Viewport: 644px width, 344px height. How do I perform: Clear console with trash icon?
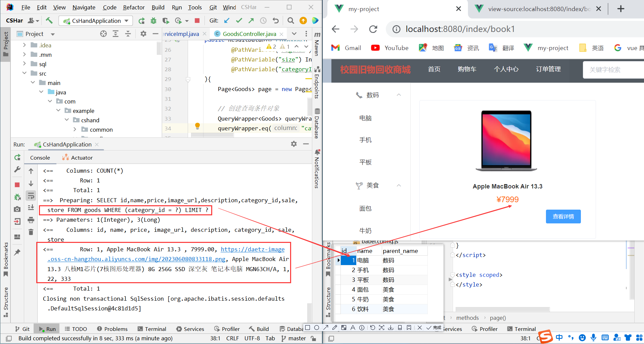pyautogui.click(x=31, y=232)
